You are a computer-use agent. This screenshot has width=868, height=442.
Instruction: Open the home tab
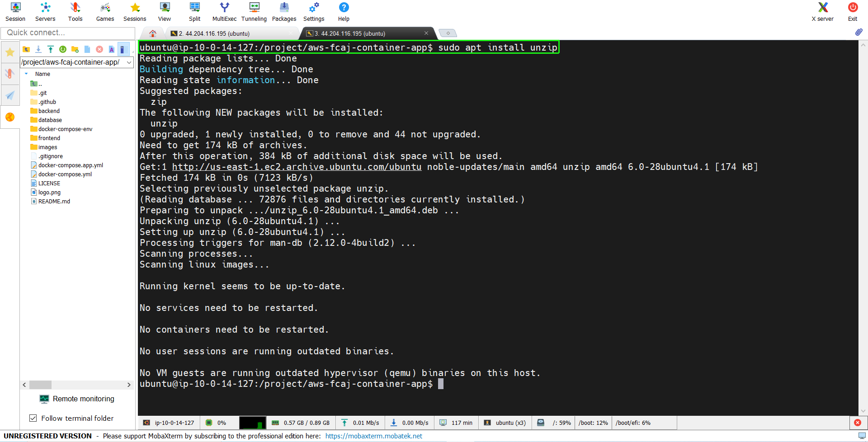click(x=153, y=33)
